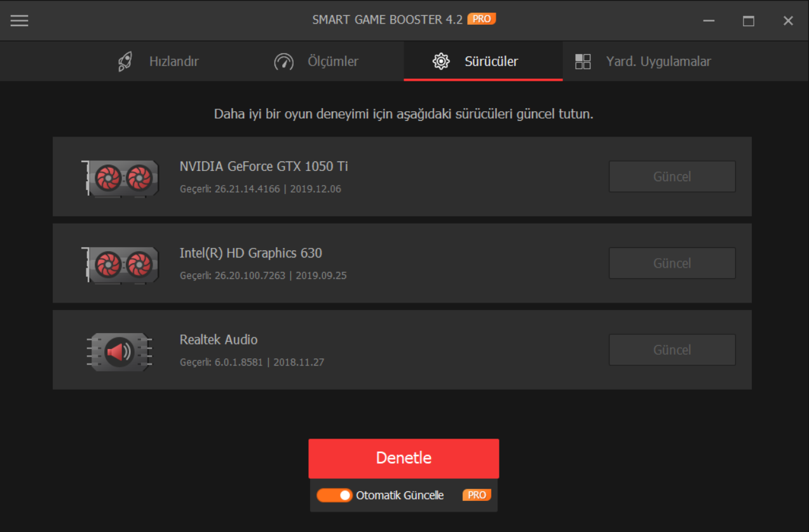This screenshot has width=809, height=532.
Task: Click Güncel button for Realtek Audio
Action: [672, 350]
